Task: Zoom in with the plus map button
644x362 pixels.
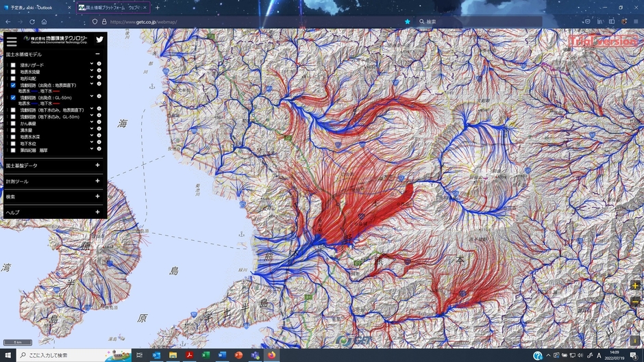Action: click(x=635, y=285)
